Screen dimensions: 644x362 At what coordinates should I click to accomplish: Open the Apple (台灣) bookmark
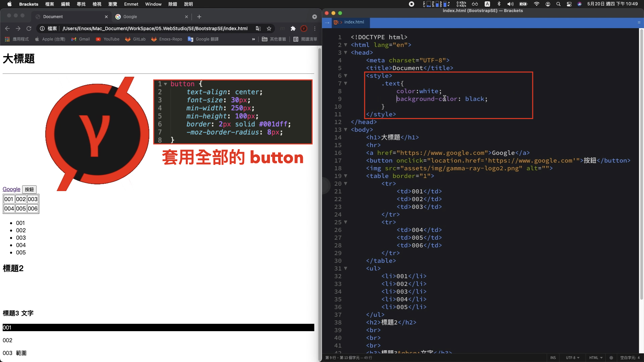click(x=50, y=39)
